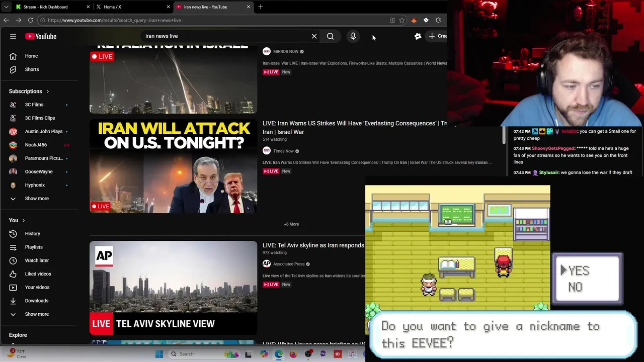Open the Windows Start button
The image size is (644, 362).
tap(159, 354)
